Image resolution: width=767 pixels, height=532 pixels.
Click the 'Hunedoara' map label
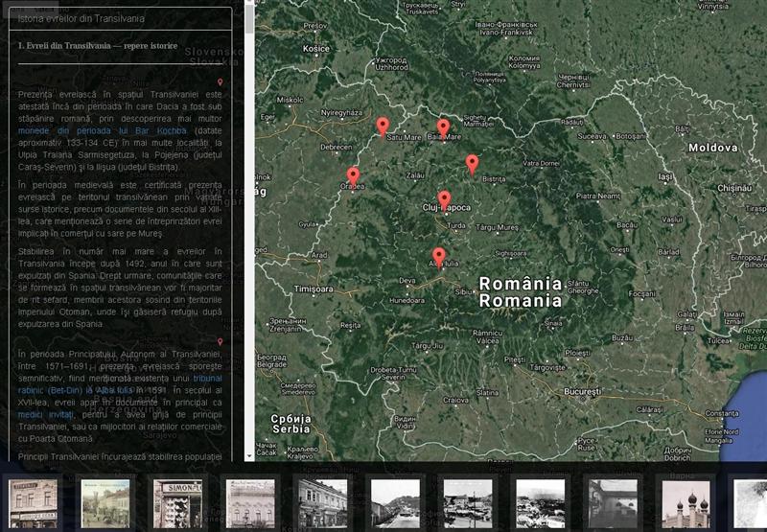click(x=407, y=301)
